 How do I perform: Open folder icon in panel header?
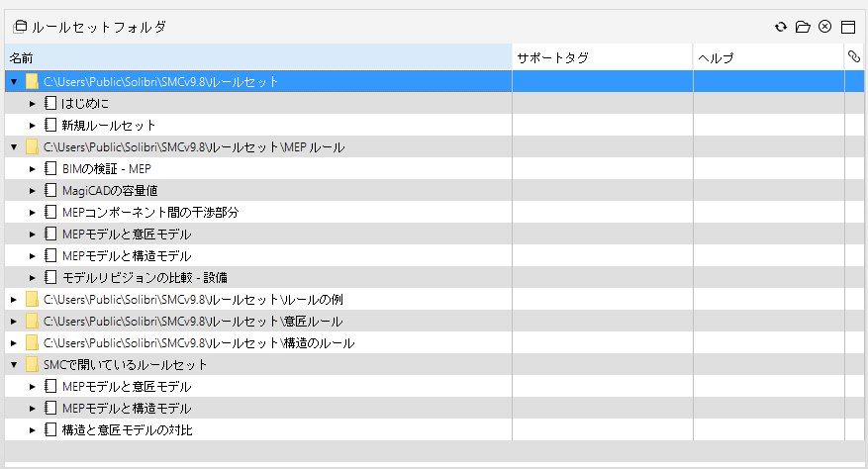(803, 27)
